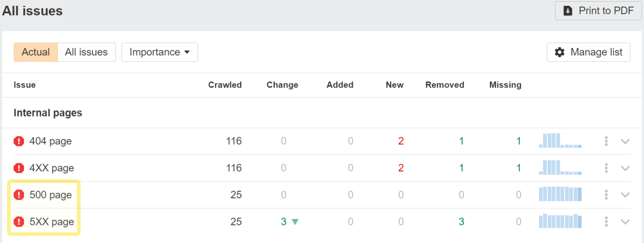Sort by the Crawled column header
Image resolution: width=644 pixels, height=243 pixels.
pos(225,85)
